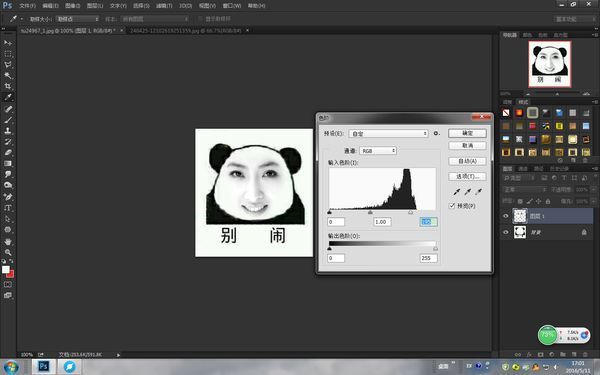The image size is (600, 375).
Task: Hide Layer 1 with its eye icon
Action: pos(505,216)
